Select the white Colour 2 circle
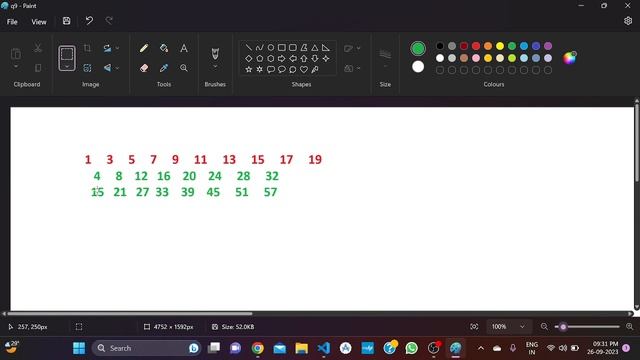Screen dimensions: 640x360 [418, 67]
